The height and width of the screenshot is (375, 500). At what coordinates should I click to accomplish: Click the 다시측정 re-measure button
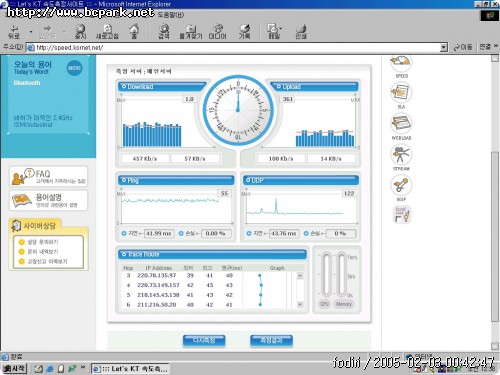click(204, 341)
